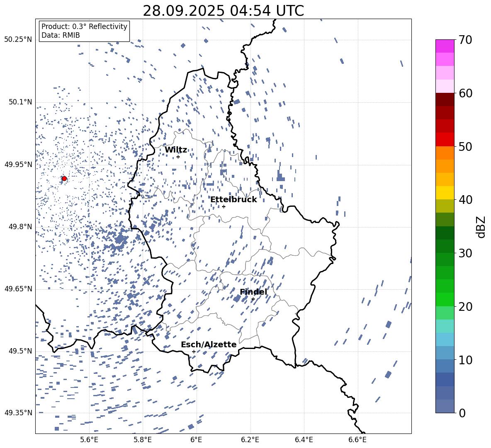Click the bright red colorbar segment above 50
Image resolution: width=491 pixels, height=448 pixels.
coord(445,140)
